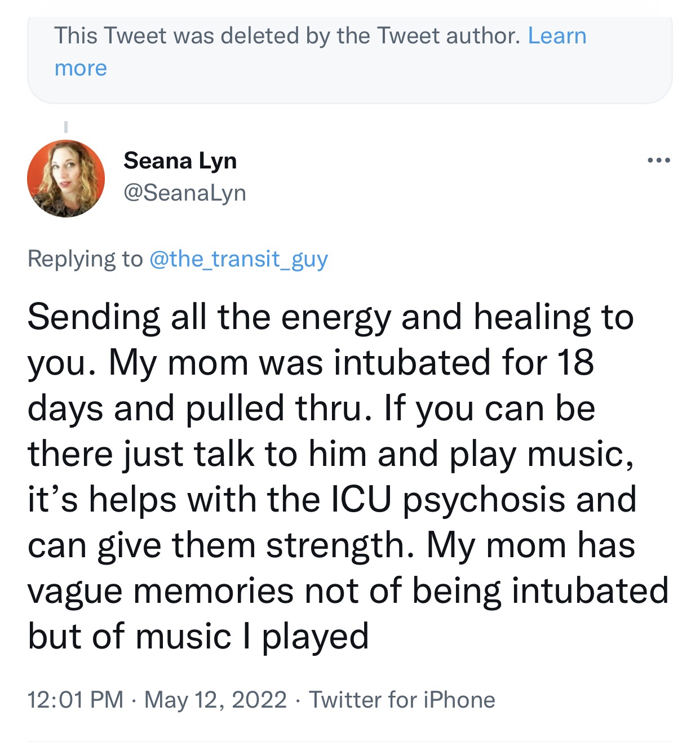Screen dimensions: 700x742
Task: Click the tweet's last line 'but of music I played'
Action: tap(198, 637)
